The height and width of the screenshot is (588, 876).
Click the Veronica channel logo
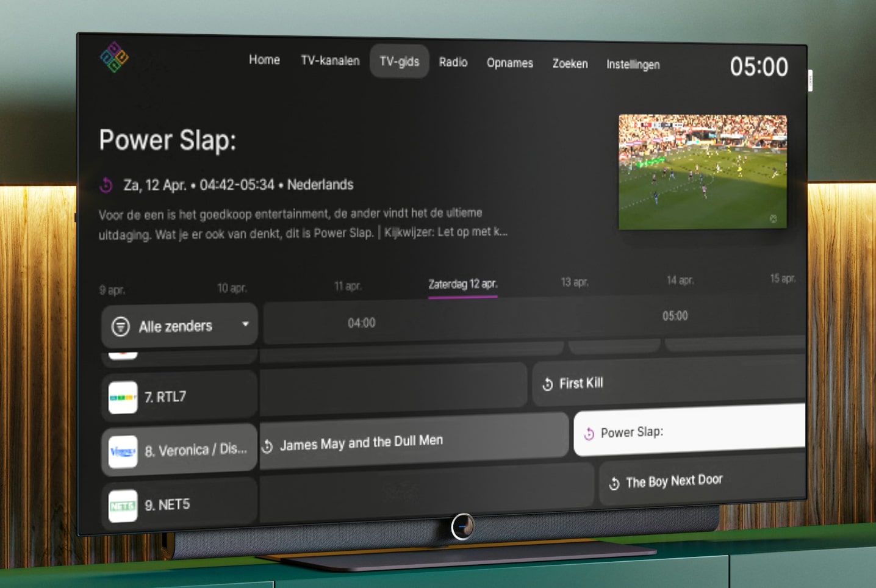(123, 451)
